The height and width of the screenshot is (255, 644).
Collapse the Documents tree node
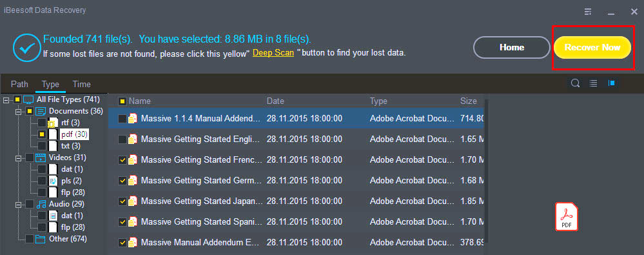click(19, 112)
